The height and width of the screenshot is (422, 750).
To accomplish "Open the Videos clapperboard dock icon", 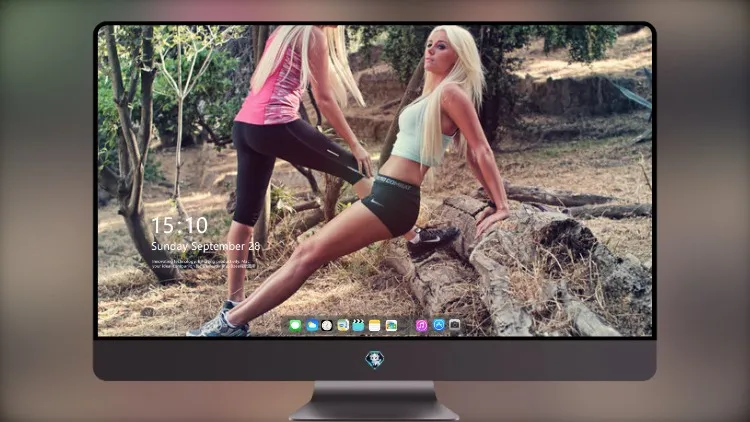I will coord(358,326).
